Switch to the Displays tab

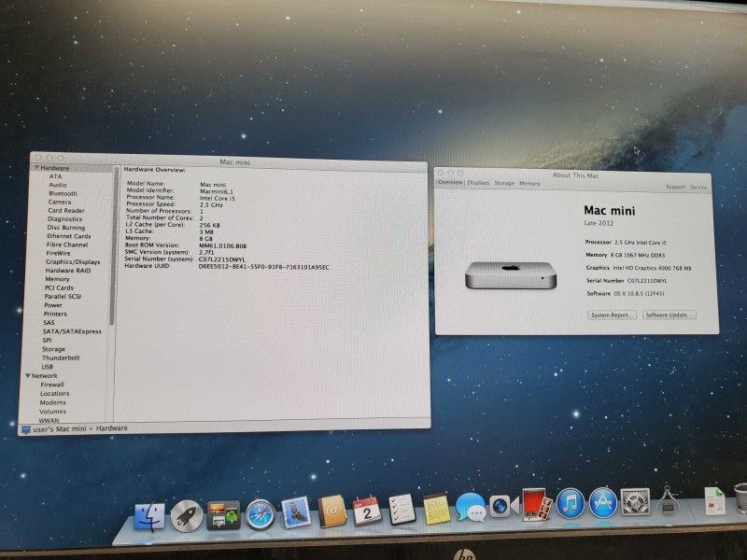tap(478, 183)
